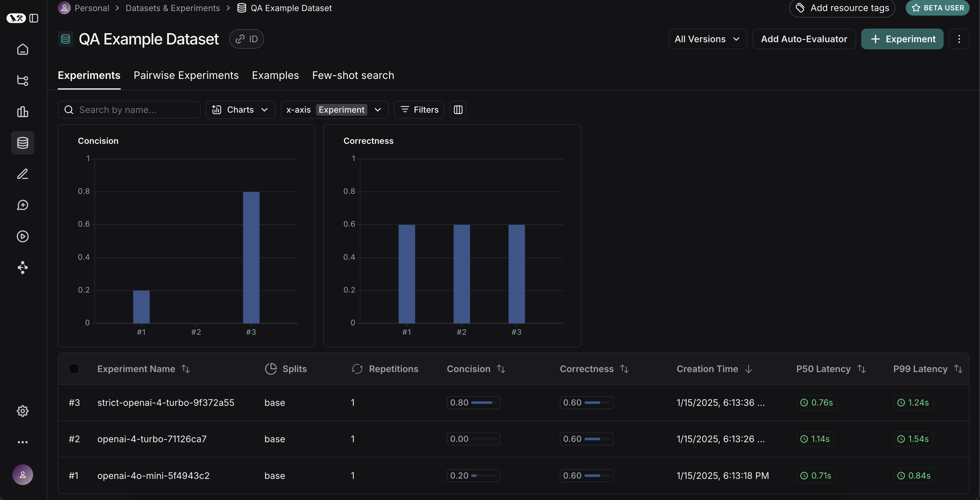
Task: Focus the Search by name field
Action: [x=129, y=110]
